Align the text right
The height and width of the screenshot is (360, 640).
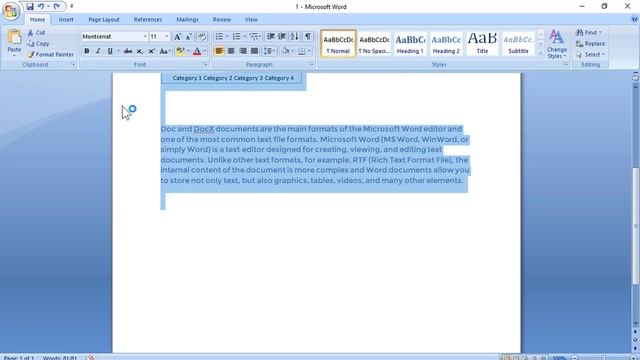[x=243, y=51]
